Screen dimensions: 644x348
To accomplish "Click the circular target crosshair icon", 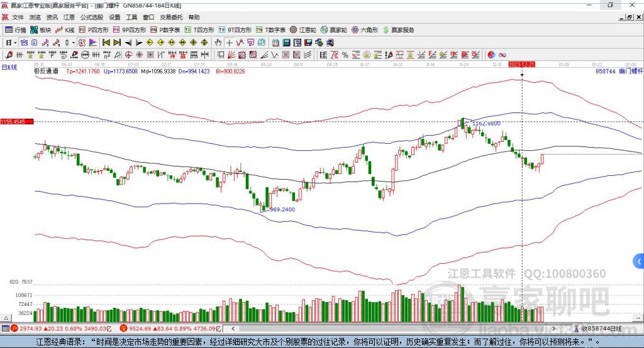I will coord(128,55).
